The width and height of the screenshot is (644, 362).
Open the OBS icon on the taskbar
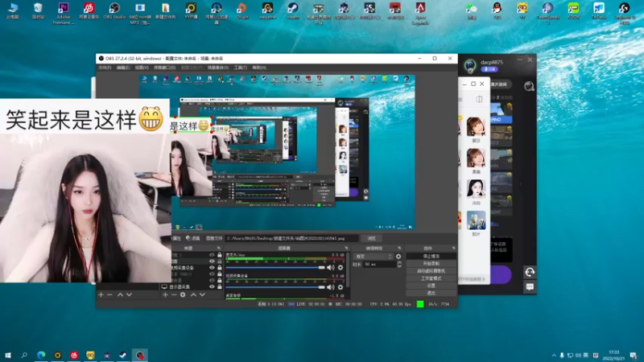(140, 355)
